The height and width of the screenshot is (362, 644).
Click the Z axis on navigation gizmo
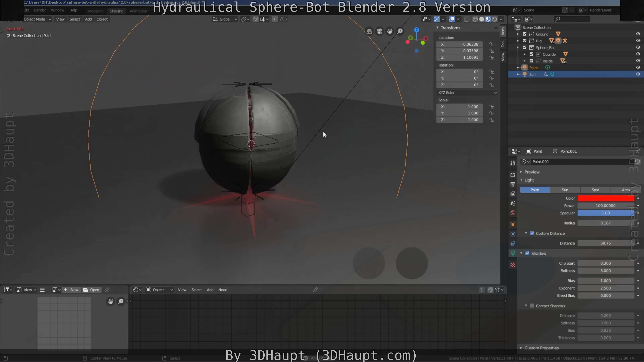point(416,30)
